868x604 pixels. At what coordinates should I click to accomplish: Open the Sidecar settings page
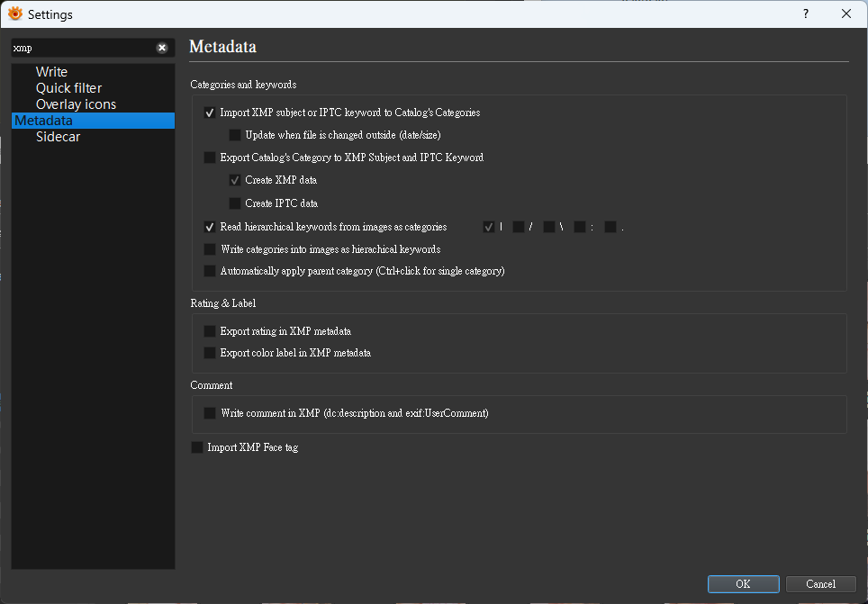pyautogui.click(x=59, y=137)
